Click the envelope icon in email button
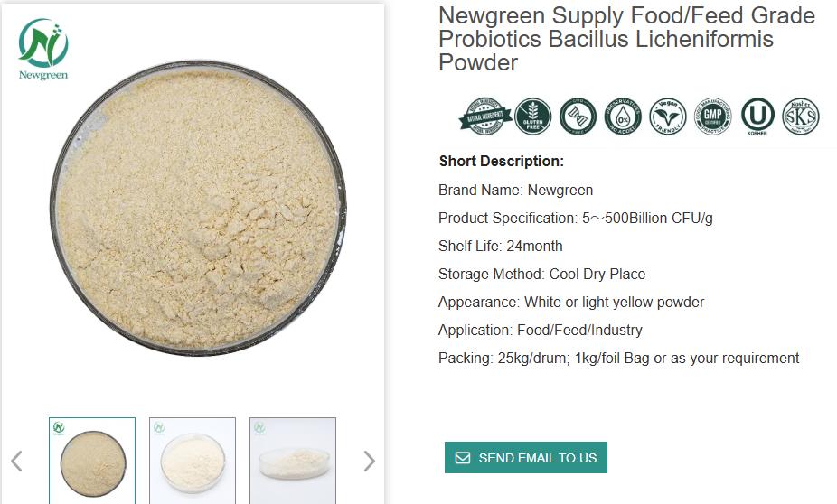Image resolution: width=837 pixels, height=504 pixels. coord(463,458)
